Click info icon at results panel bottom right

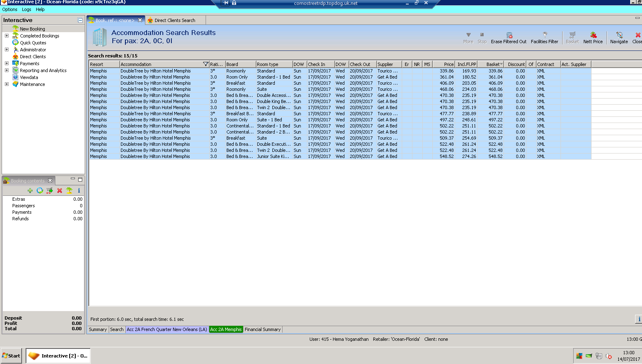[x=639, y=319]
